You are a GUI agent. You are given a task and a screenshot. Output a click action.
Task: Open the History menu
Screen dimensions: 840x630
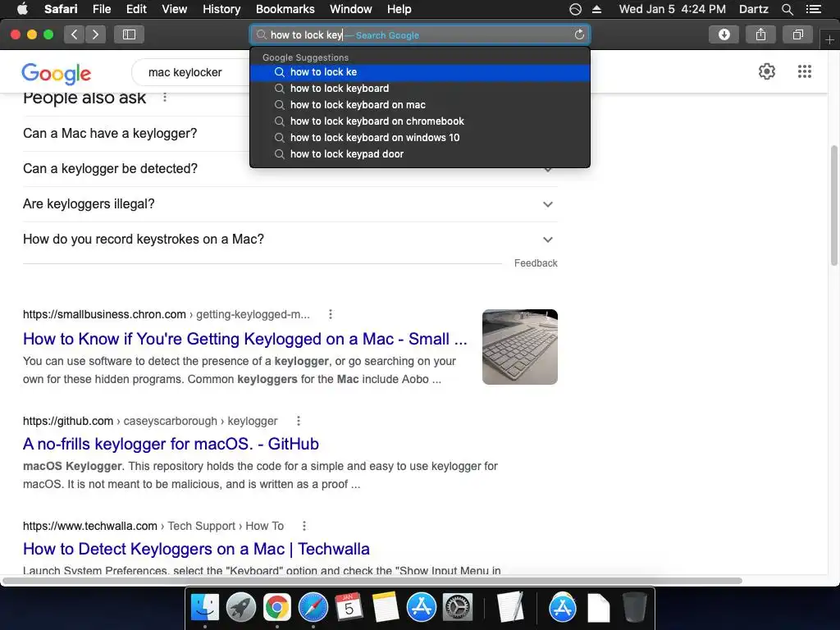[x=221, y=9]
